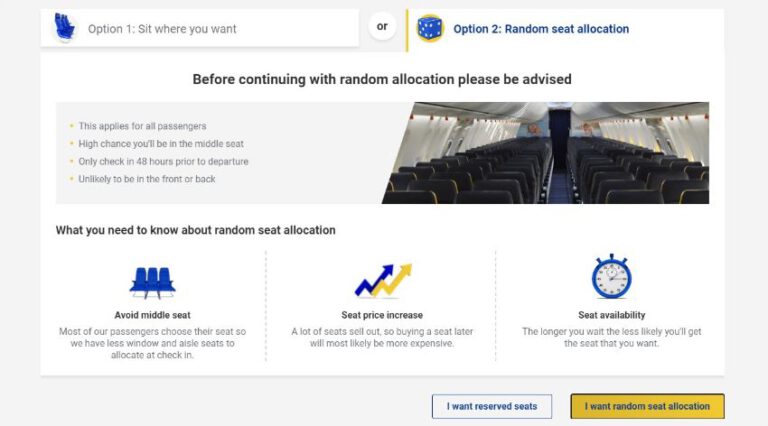768x426 pixels.
Task: Click the 'Seat price increase' heading
Action: (382, 315)
